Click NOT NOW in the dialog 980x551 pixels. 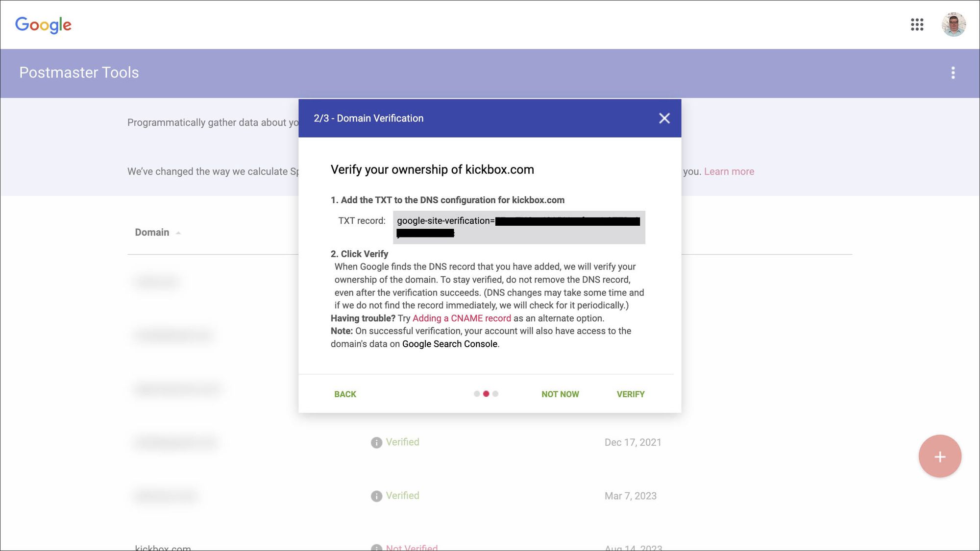click(x=560, y=394)
